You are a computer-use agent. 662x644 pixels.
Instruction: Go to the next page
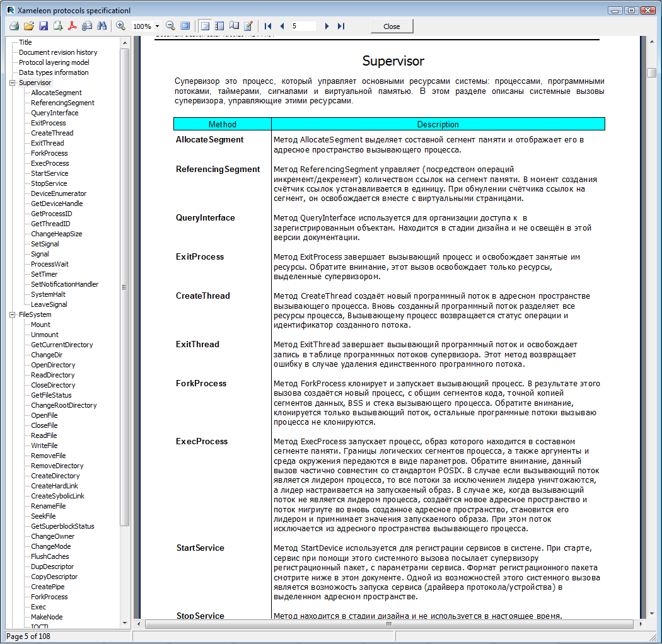(x=327, y=26)
